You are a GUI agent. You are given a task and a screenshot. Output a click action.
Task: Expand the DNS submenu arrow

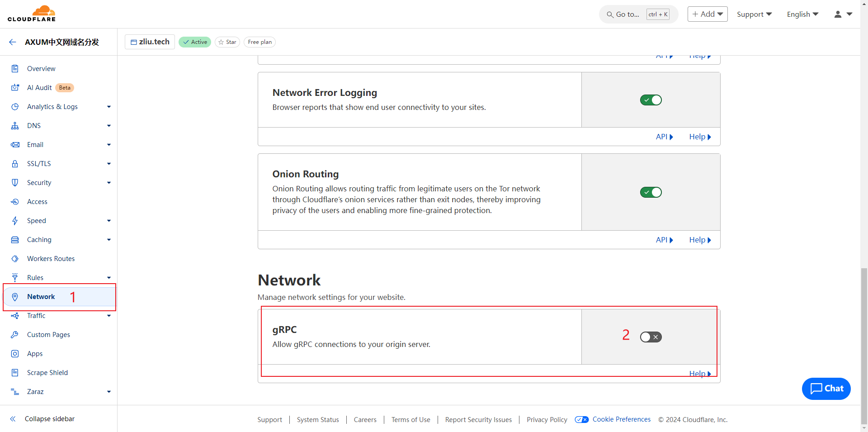click(x=109, y=126)
